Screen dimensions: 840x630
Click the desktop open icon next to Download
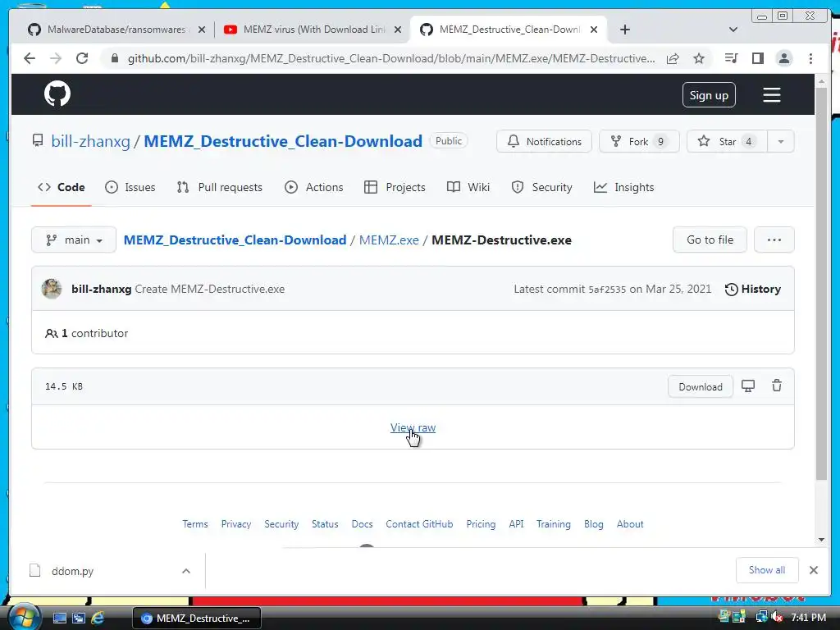point(748,386)
